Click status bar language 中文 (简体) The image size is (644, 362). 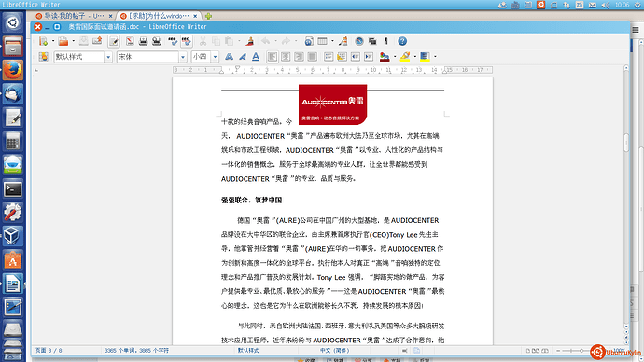[334, 351]
